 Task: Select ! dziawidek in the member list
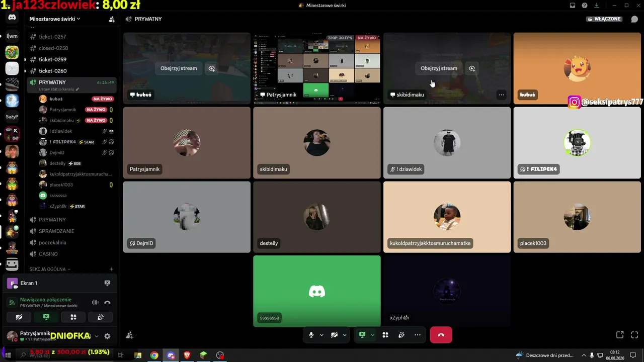click(x=75, y=131)
